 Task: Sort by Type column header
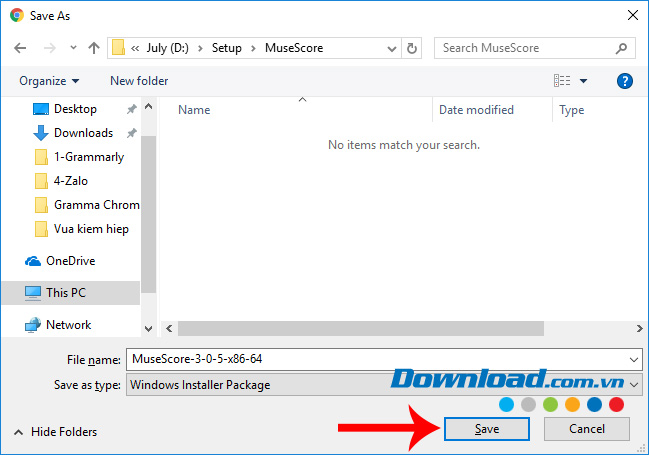point(572,110)
